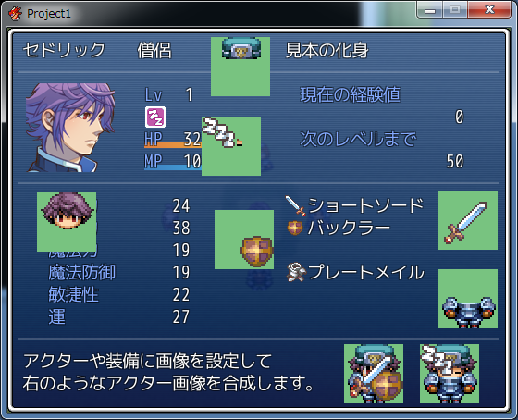Click the sleeping combined character sprite

(x=450, y=374)
